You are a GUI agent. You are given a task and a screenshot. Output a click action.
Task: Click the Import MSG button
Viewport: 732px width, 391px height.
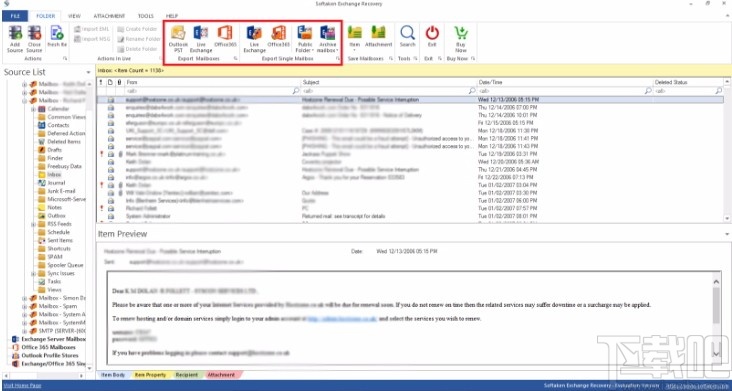(92, 39)
